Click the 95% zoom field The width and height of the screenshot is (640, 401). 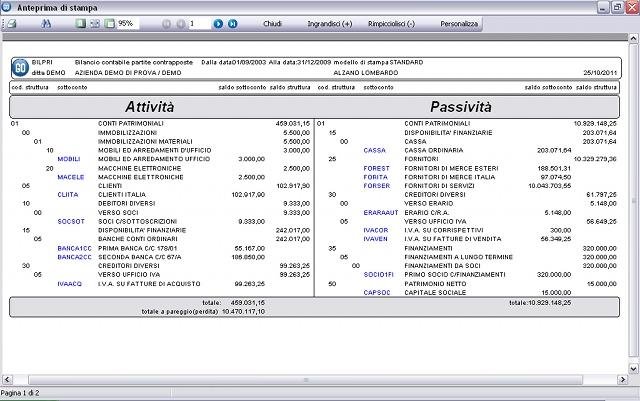(x=127, y=24)
